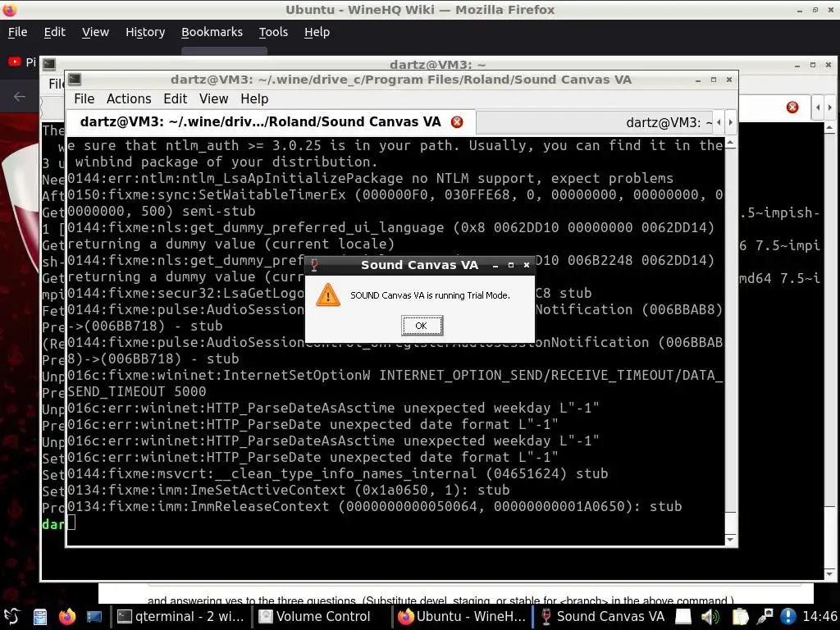Open Firefox View menu

(x=95, y=32)
